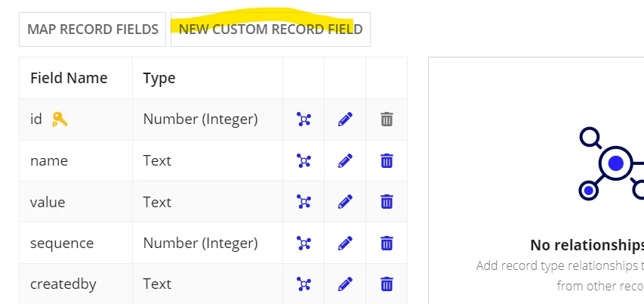Open relationships icon for createdby field

tap(304, 284)
